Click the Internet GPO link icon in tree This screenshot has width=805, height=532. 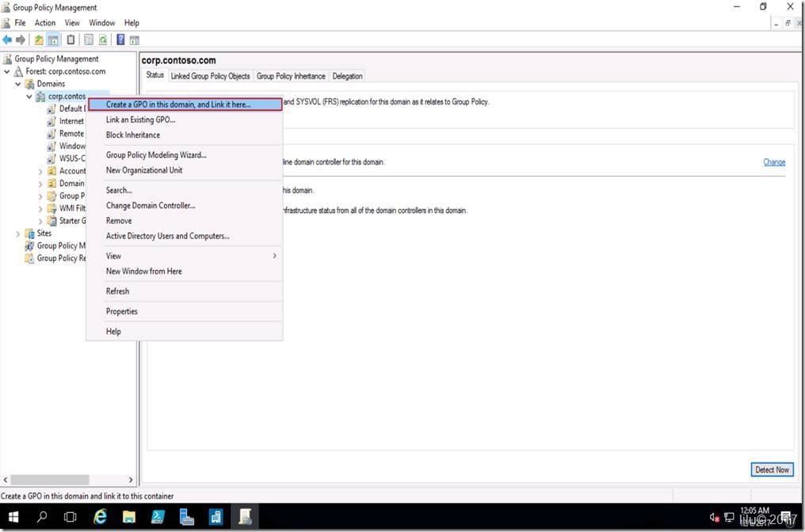pos(52,121)
